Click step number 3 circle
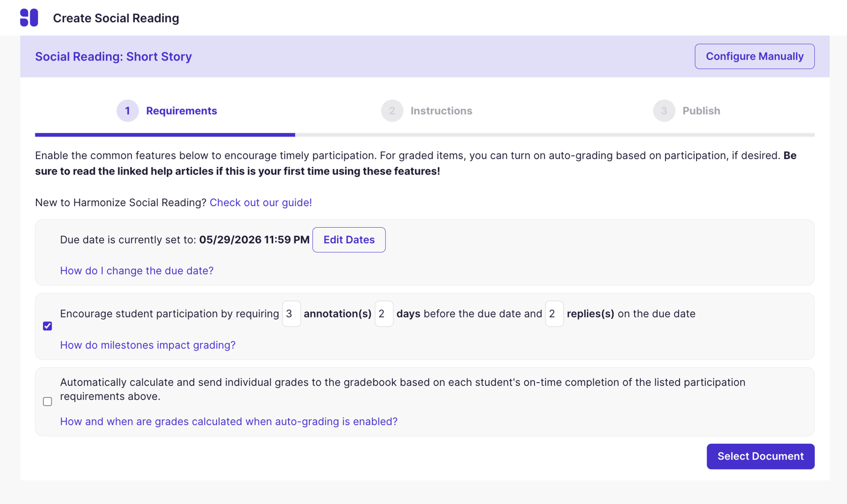847x504 pixels. click(x=664, y=111)
